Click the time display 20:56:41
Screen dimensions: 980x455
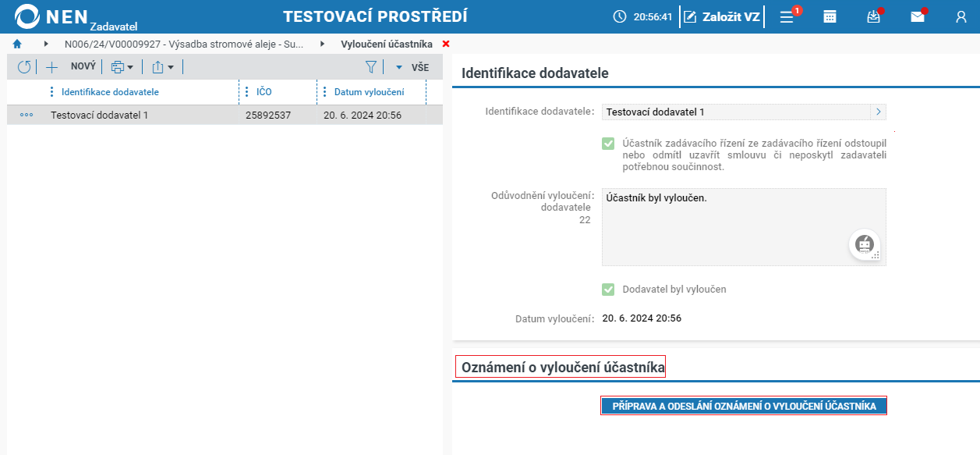(653, 16)
